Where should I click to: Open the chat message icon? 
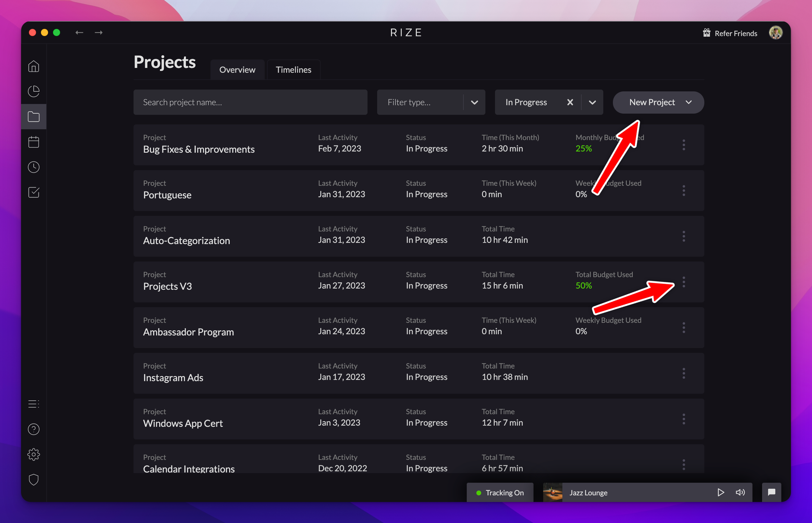[x=772, y=492]
